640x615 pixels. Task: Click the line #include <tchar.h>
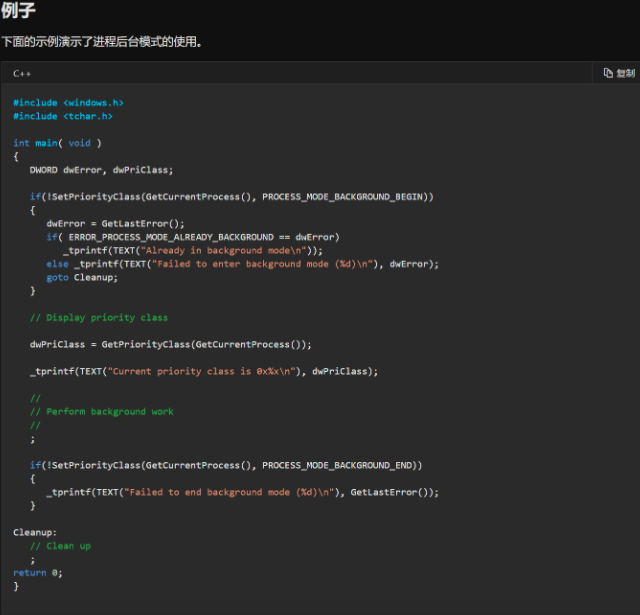click(x=63, y=116)
